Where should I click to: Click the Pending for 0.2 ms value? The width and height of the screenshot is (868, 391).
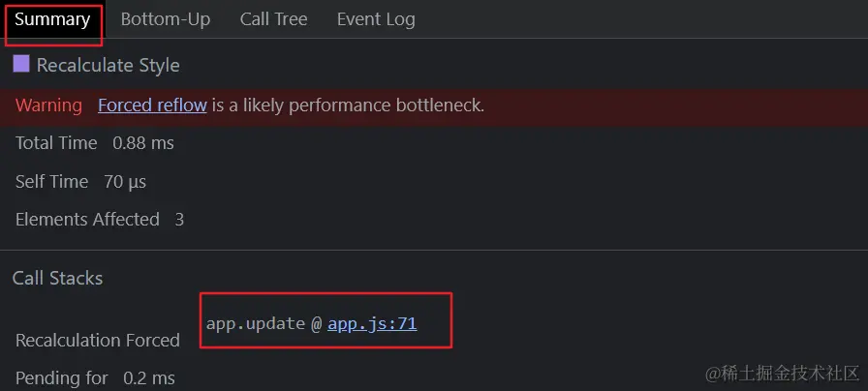click(149, 377)
